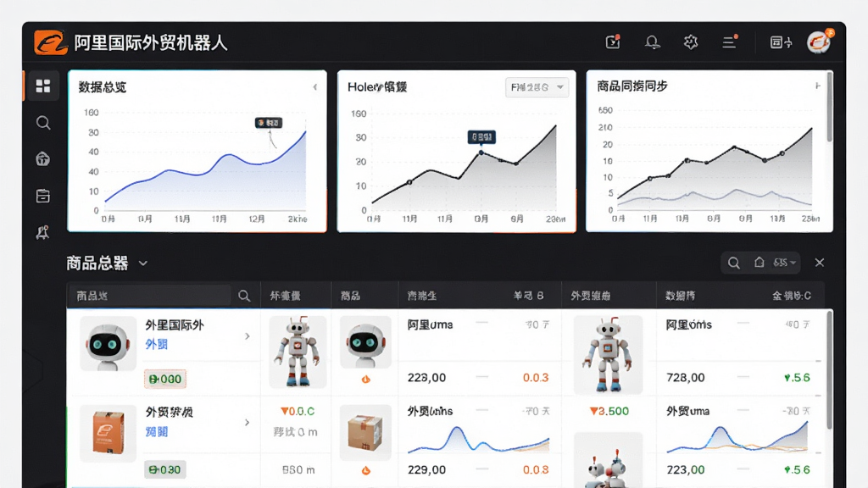Click the 外贸维曲 column header
Viewport: 868px width, 488px height.
tap(590, 296)
